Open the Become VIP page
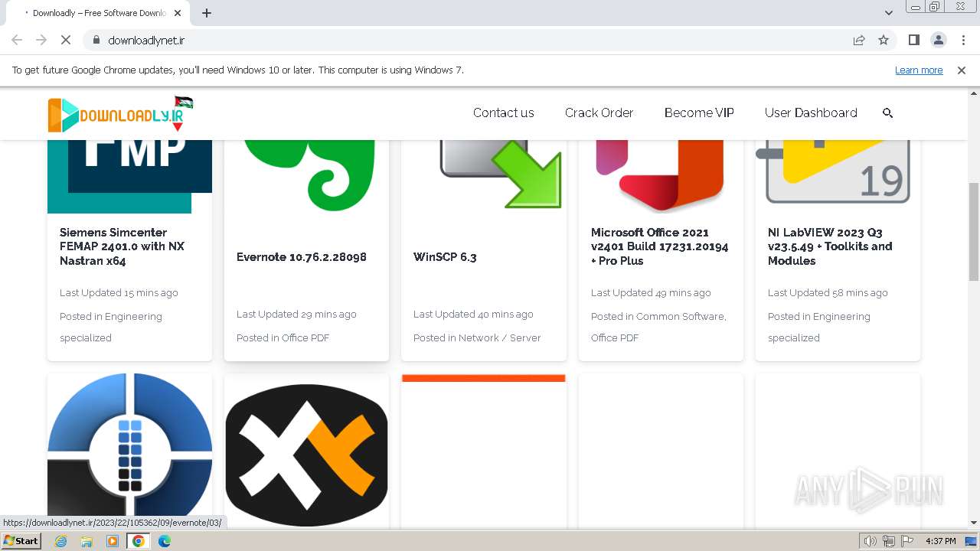The height and width of the screenshot is (551, 980). point(699,112)
